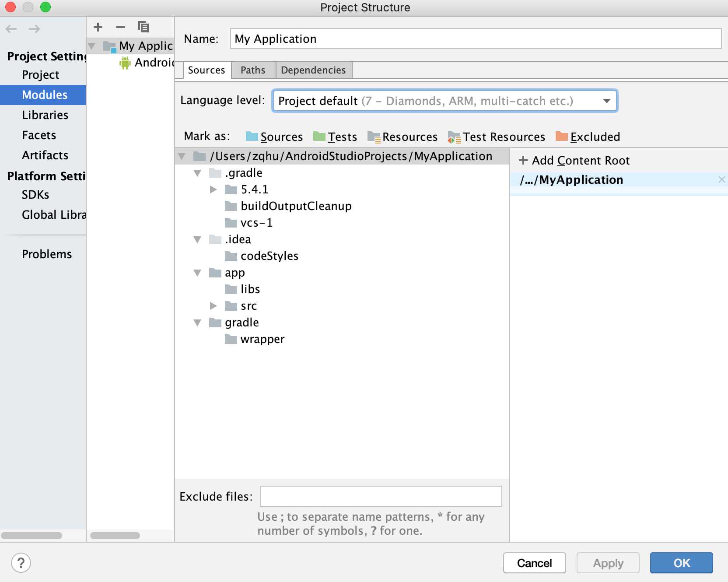Open the help question mark button
This screenshot has width=728, height=582.
(x=21, y=563)
